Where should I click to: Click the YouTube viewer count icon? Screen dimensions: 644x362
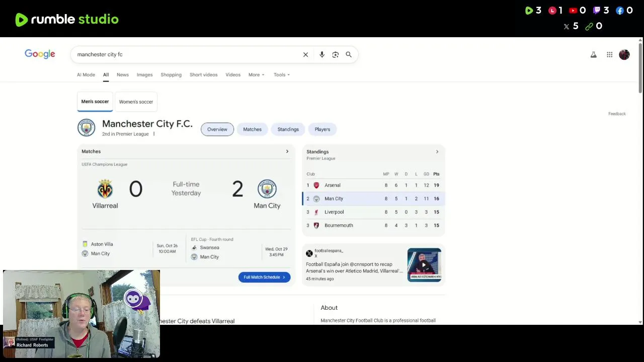(573, 11)
